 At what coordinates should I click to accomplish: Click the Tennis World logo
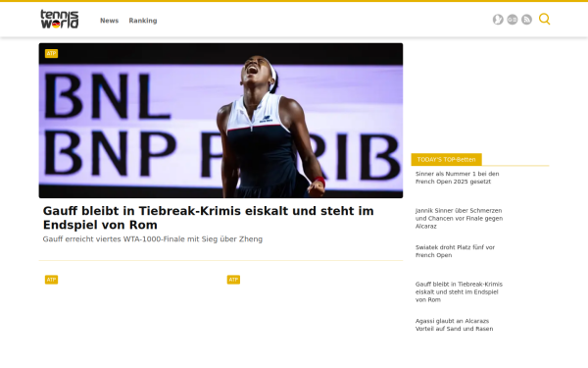[x=60, y=20]
